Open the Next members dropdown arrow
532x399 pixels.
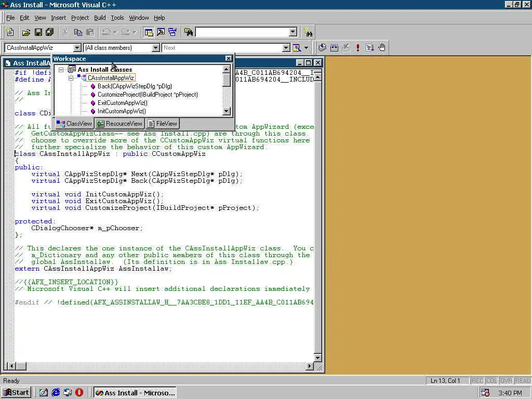(x=286, y=48)
